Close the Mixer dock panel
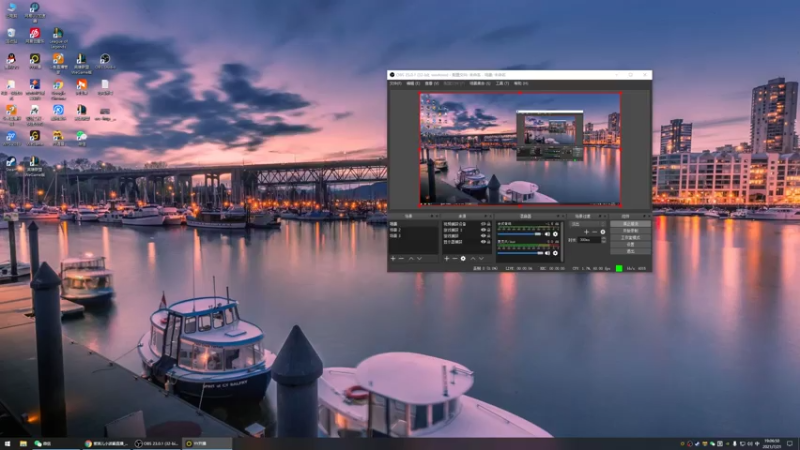 click(x=563, y=216)
